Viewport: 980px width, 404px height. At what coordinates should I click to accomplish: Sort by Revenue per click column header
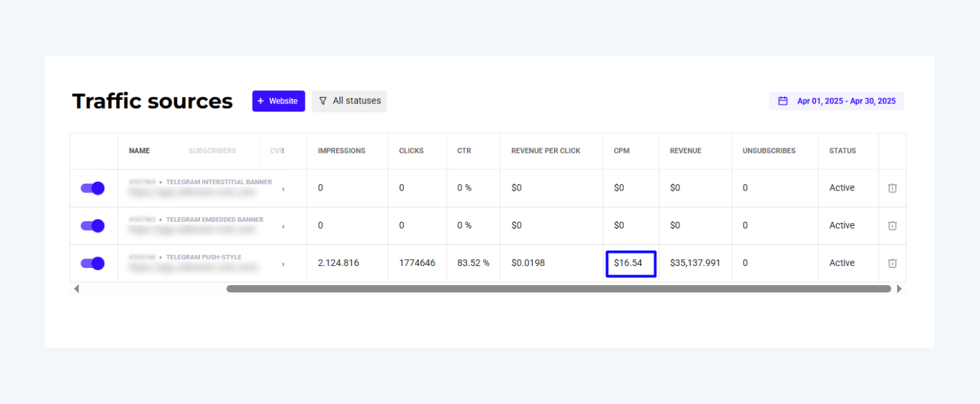(x=545, y=151)
